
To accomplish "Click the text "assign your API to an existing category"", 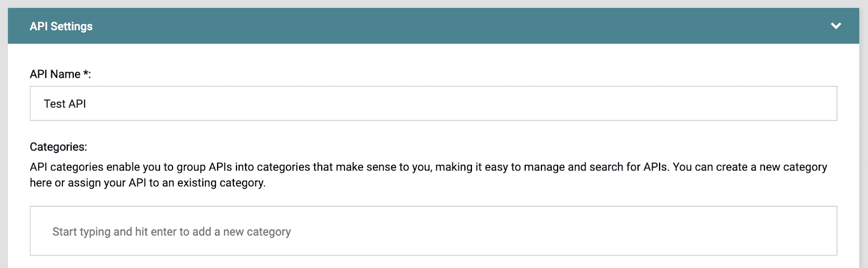I will point(167,183).
